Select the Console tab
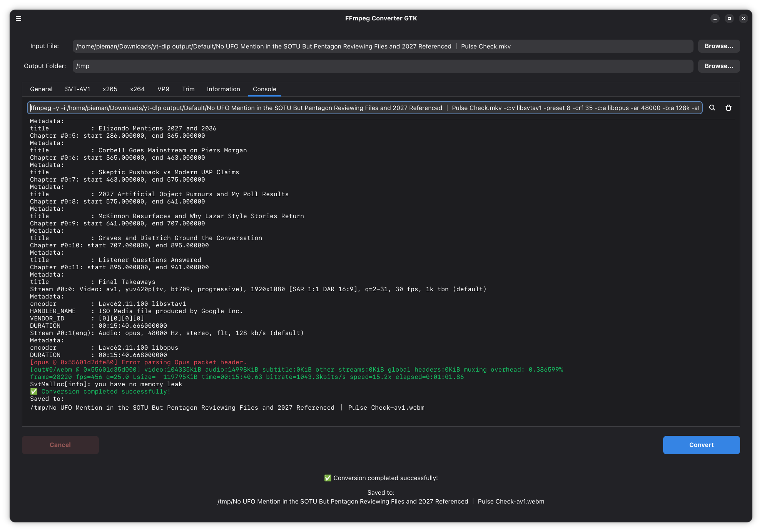 [264, 89]
